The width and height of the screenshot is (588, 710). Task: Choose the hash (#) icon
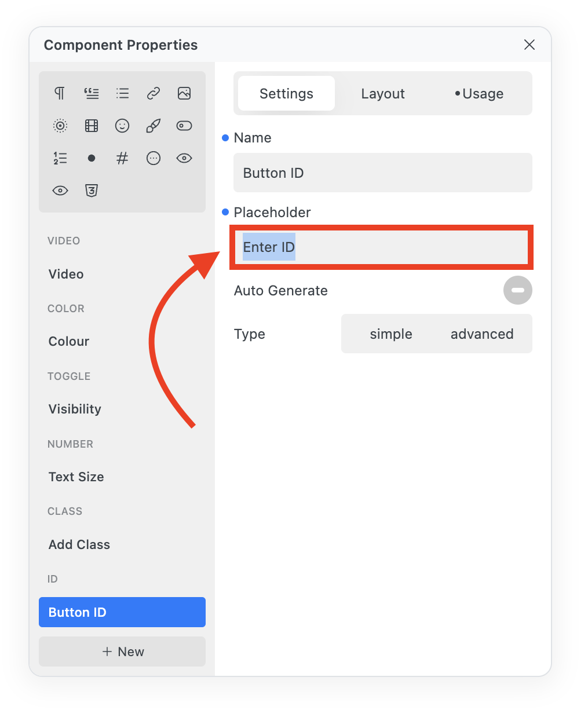(122, 158)
